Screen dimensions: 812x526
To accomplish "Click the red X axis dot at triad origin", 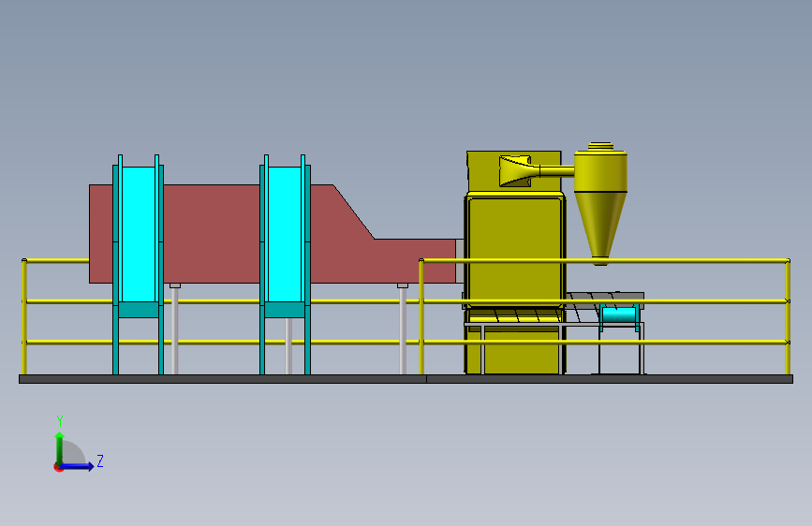I will coord(57,467).
